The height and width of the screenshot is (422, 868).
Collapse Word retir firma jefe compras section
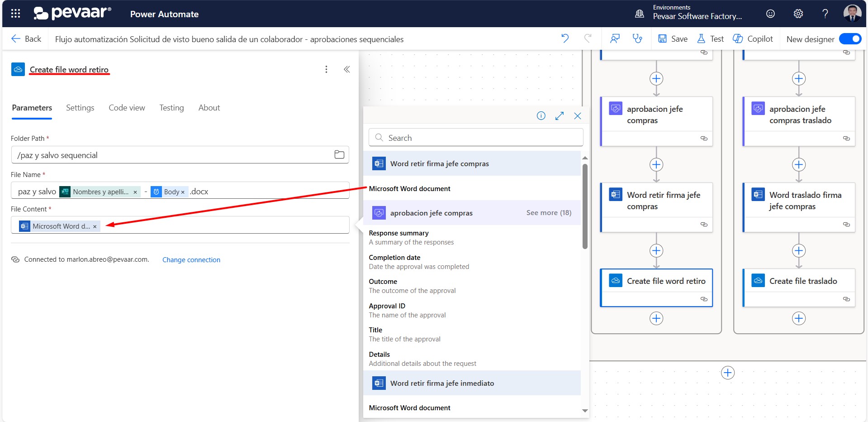(472, 163)
